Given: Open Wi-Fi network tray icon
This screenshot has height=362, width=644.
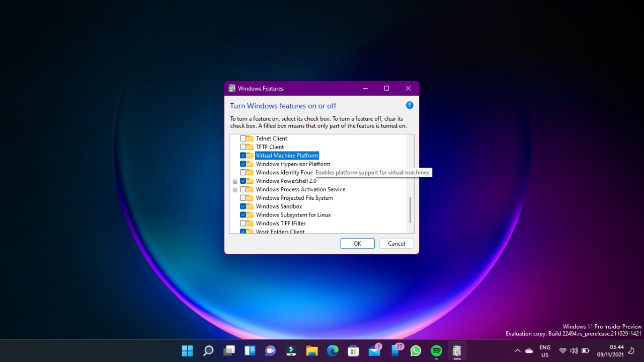Looking at the screenshot, I should [563, 350].
